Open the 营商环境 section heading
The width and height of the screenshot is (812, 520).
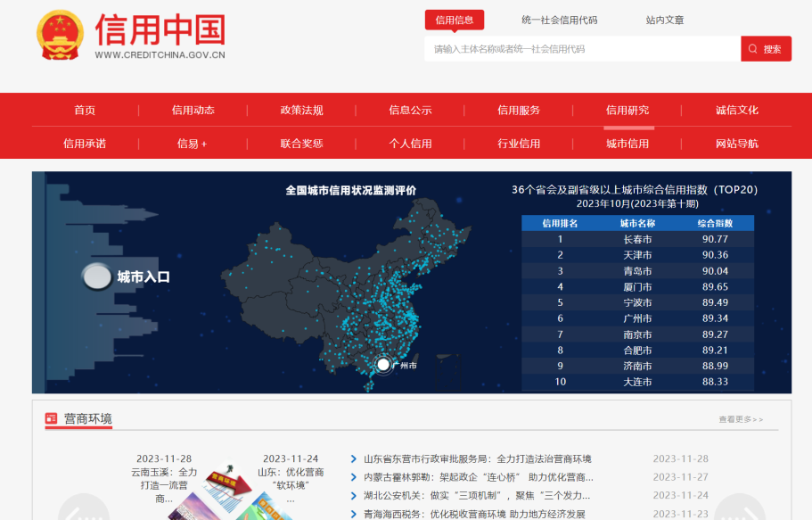tap(88, 418)
